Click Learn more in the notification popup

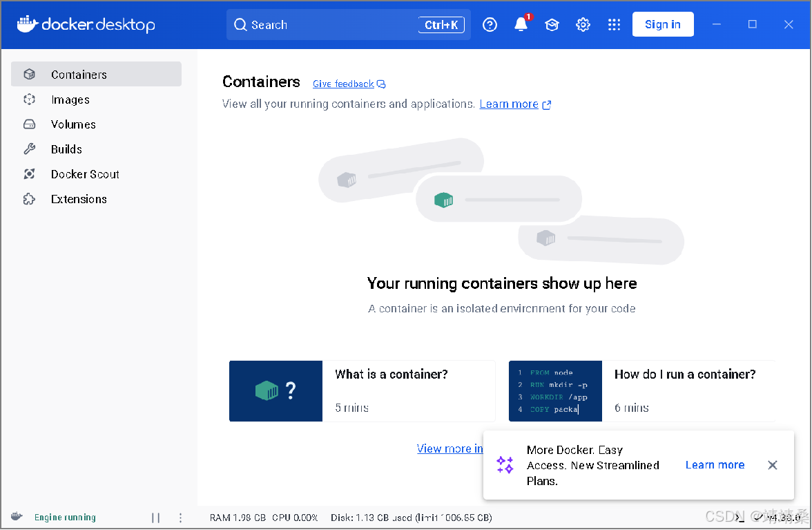(715, 465)
